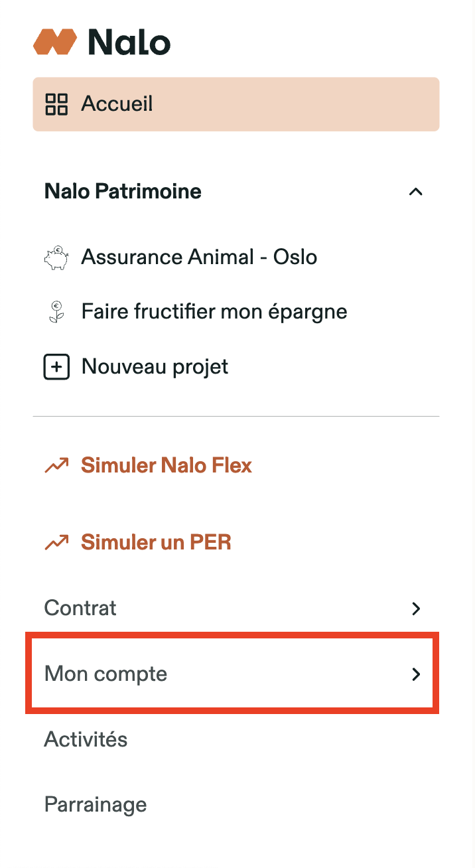Click the trend arrow icon beside Simuler un PER

click(56, 543)
